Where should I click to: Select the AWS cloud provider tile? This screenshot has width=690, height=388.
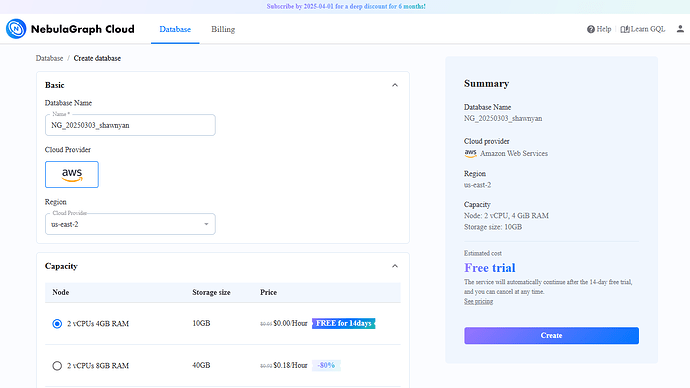click(72, 174)
